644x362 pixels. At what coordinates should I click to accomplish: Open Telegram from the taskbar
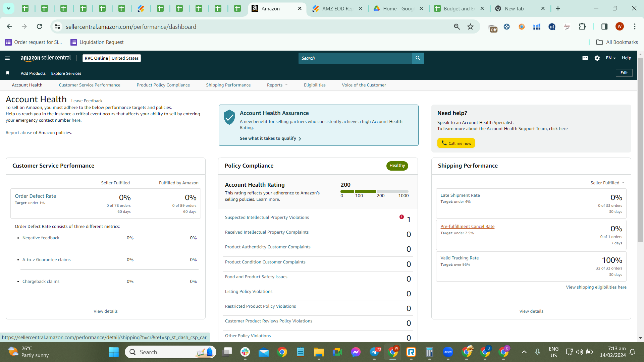coord(375,352)
